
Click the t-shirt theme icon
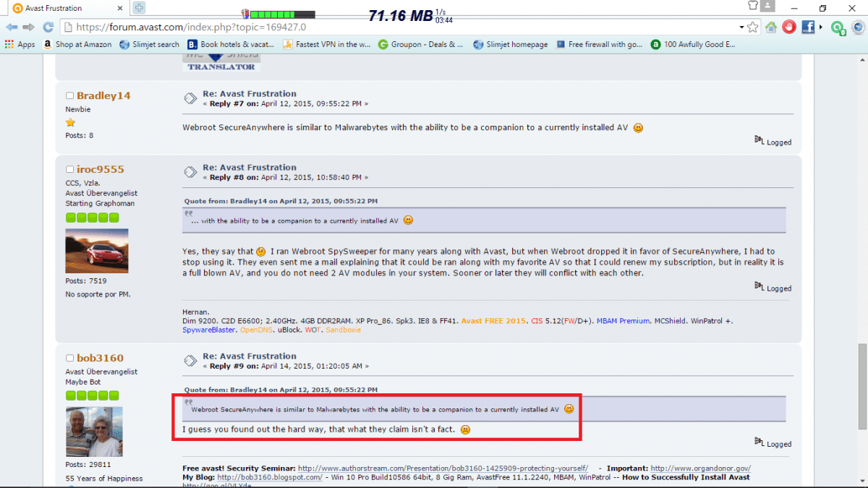[x=752, y=7]
